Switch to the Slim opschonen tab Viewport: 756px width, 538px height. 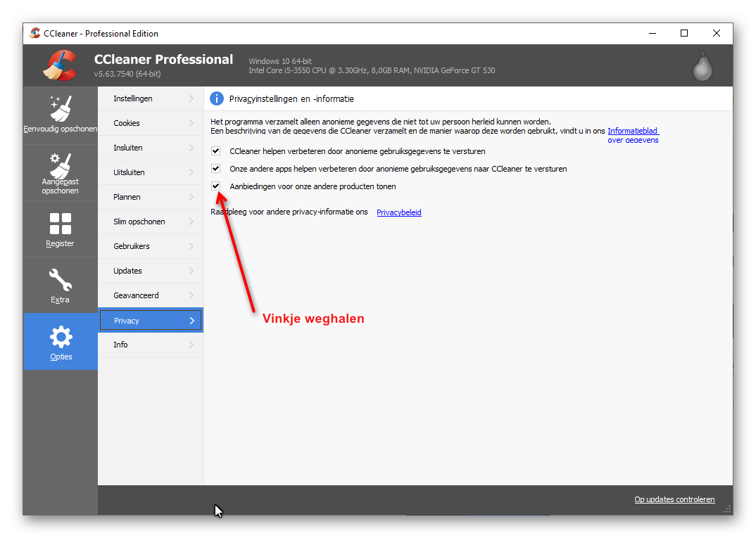pos(151,222)
